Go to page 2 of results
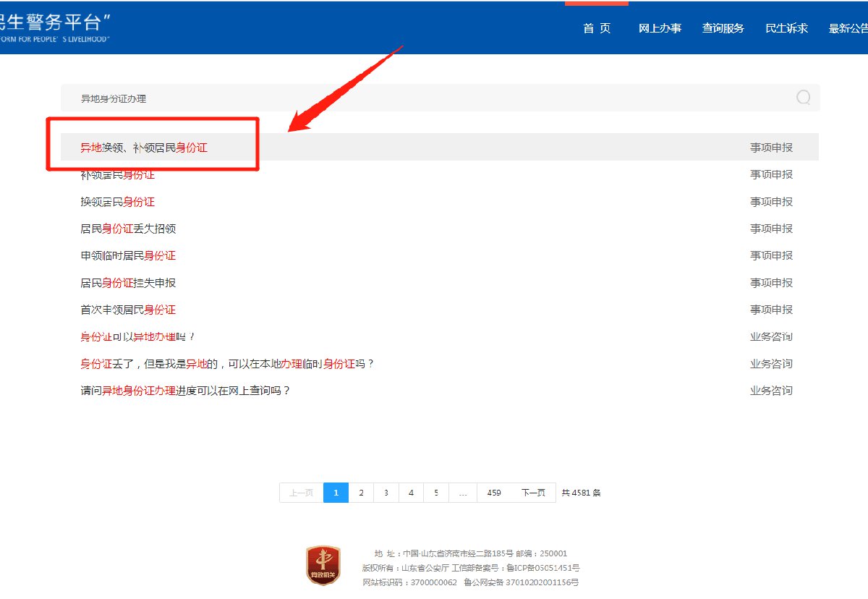This screenshot has width=868, height=599. click(361, 493)
